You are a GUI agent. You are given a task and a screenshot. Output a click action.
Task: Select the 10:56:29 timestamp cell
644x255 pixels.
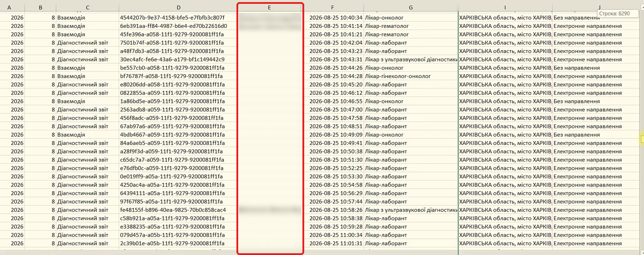click(x=336, y=193)
